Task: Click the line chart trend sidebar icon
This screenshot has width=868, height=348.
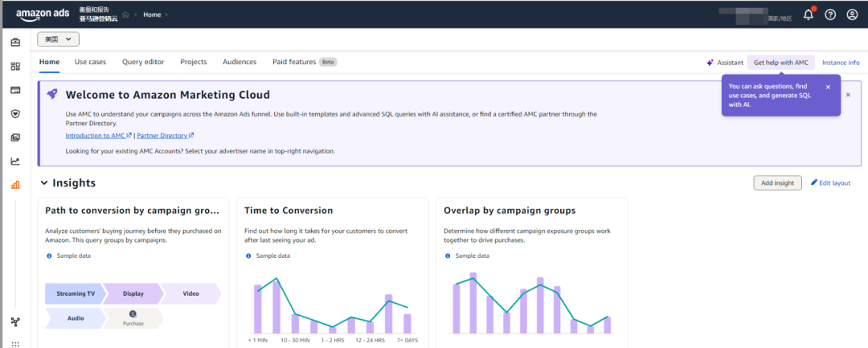Action: 15,161
